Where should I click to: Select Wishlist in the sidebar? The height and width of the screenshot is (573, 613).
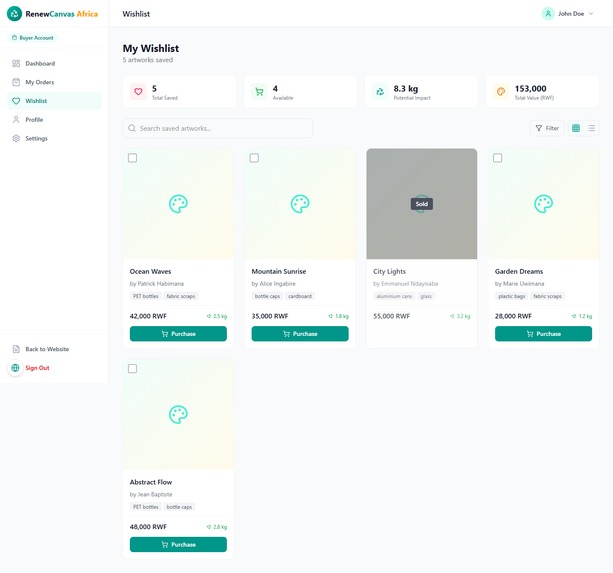pos(54,101)
